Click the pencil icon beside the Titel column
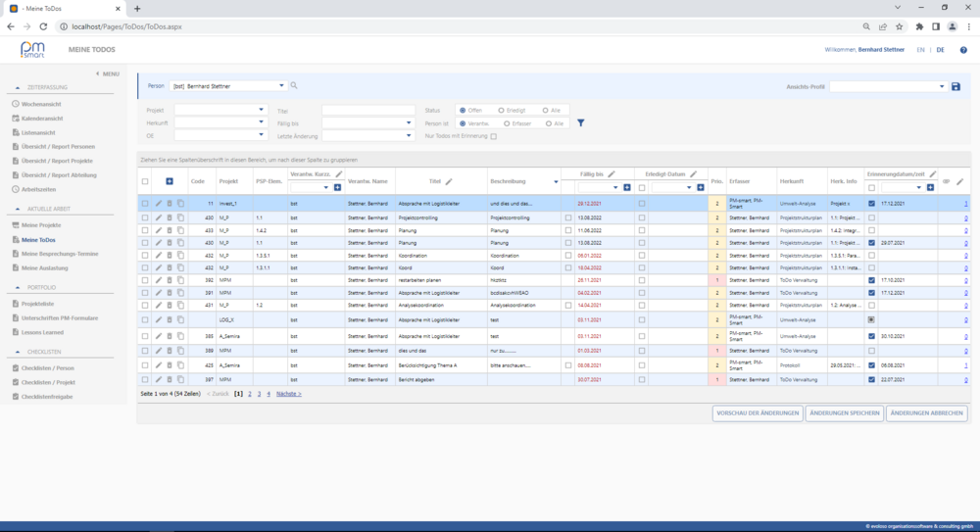This screenshot has height=532, width=980. (449, 181)
